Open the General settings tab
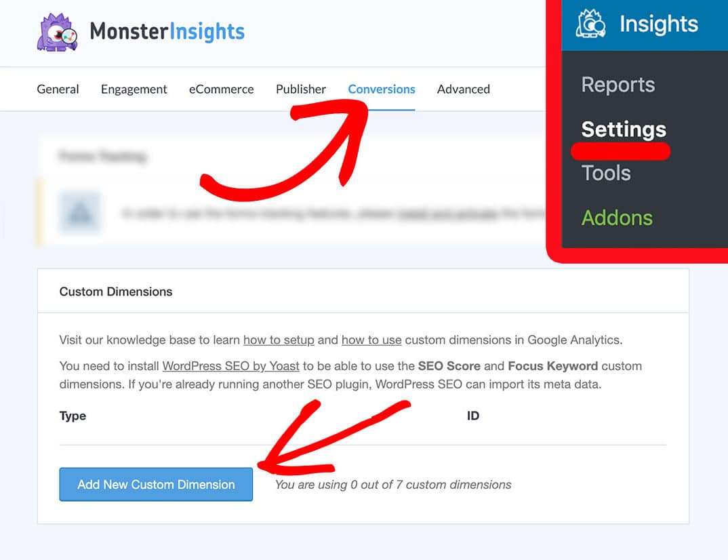The width and height of the screenshot is (728, 560). pos(58,89)
